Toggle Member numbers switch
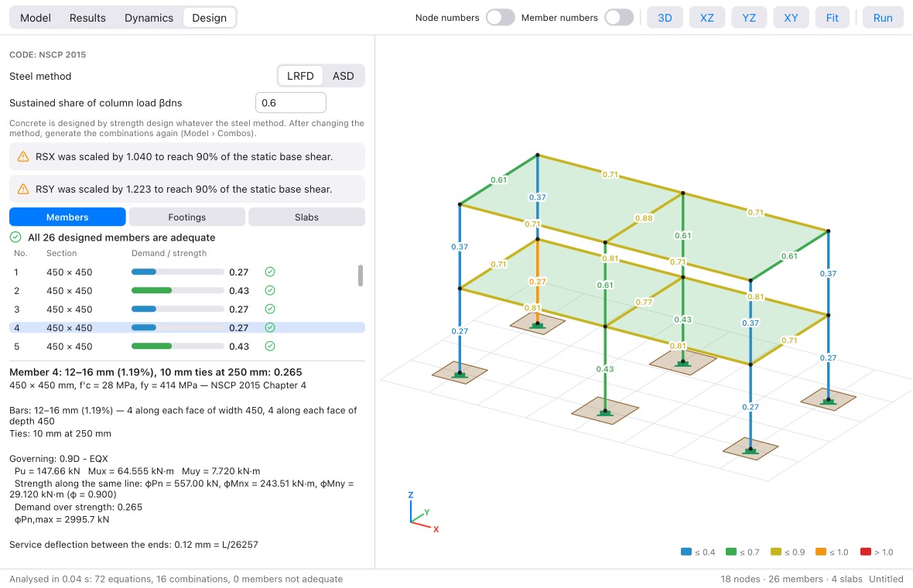Screen dimensions: 913x588 619,18
